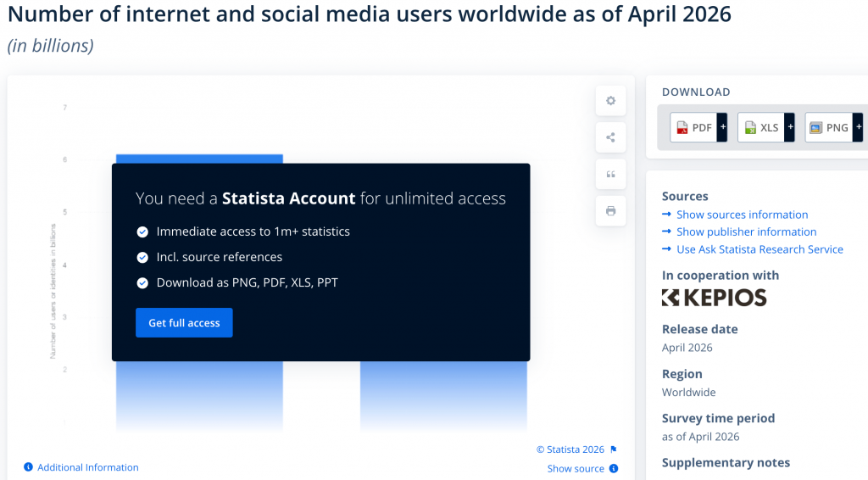Click the Kepios logo
868x480 pixels.
[714, 298]
